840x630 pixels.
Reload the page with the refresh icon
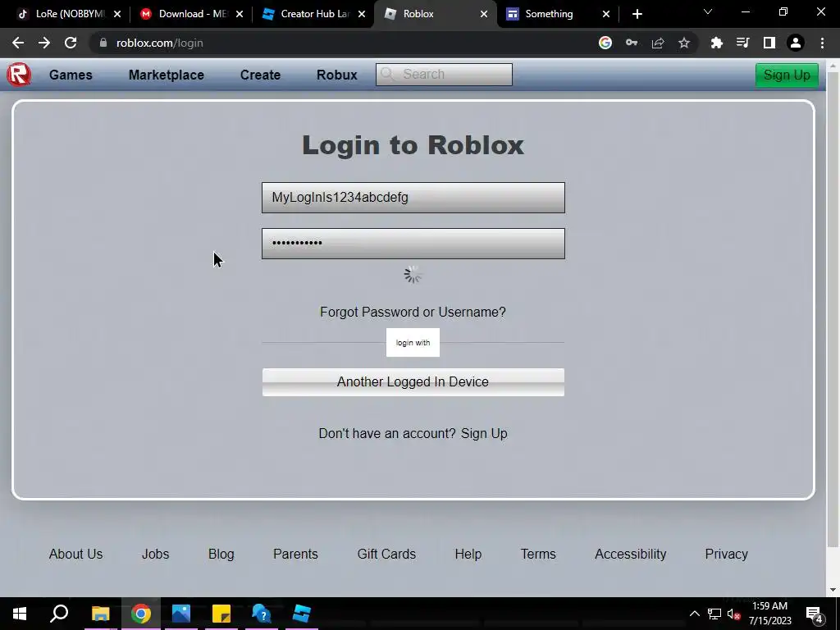point(71,43)
